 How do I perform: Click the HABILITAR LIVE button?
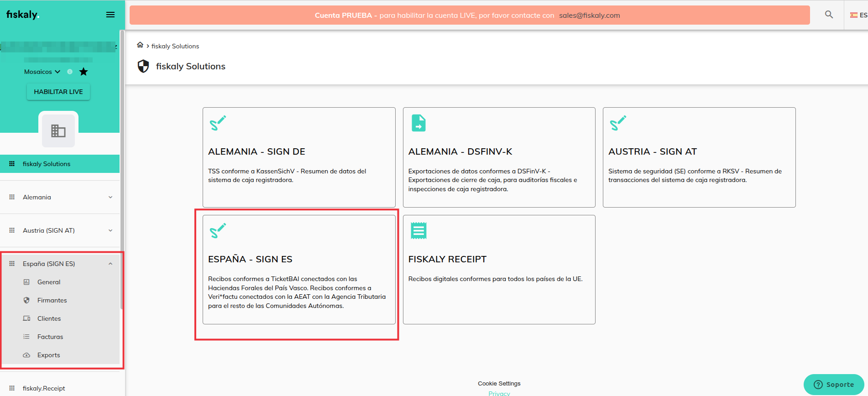click(x=58, y=92)
